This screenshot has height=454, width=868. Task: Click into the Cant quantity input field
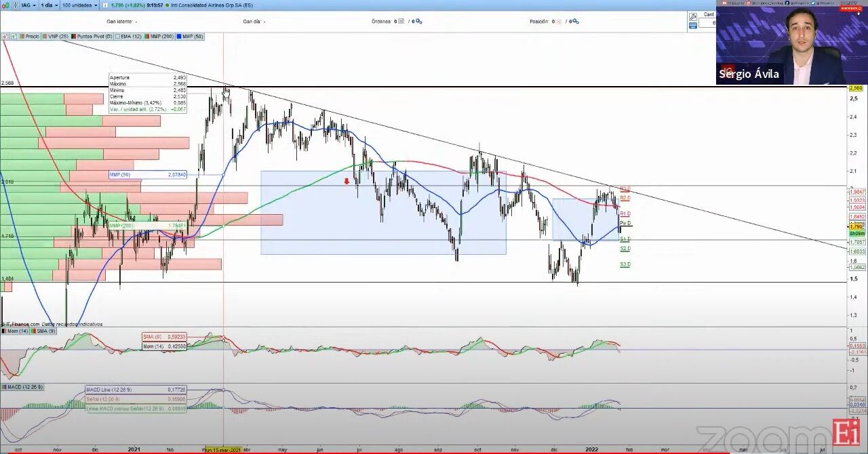click(708, 23)
